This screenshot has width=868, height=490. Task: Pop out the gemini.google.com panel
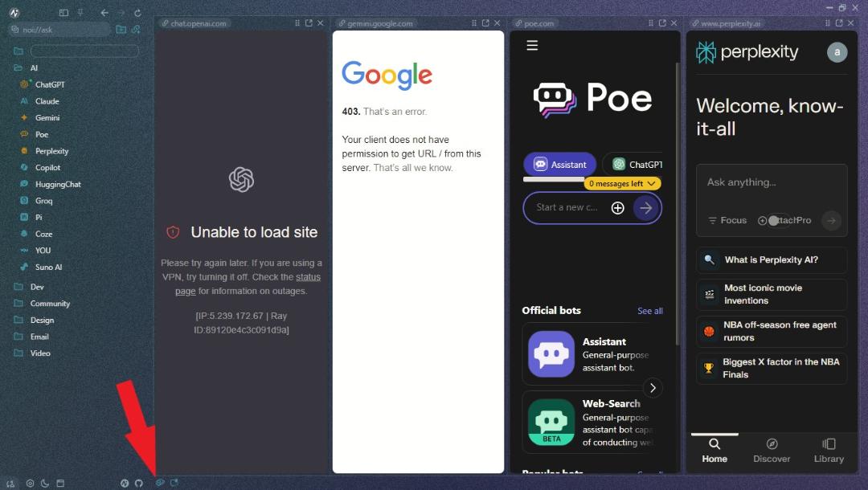pyautogui.click(x=485, y=23)
